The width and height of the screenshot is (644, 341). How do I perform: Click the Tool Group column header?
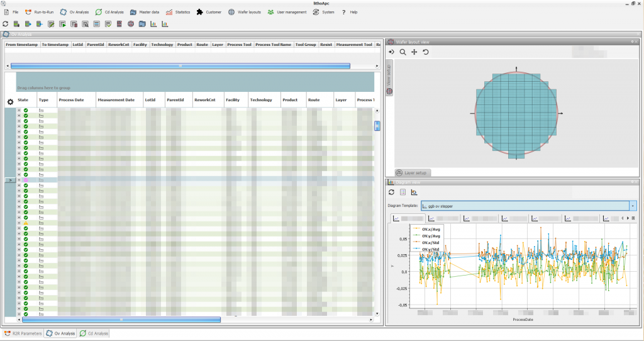(x=306, y=45)
